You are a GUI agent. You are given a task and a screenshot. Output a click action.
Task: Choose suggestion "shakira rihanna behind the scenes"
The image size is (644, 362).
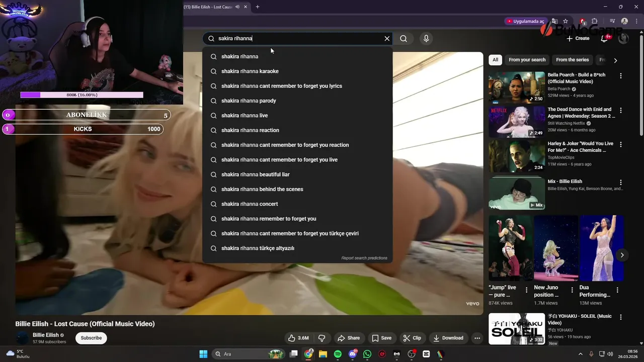click(x=297, y=189)
